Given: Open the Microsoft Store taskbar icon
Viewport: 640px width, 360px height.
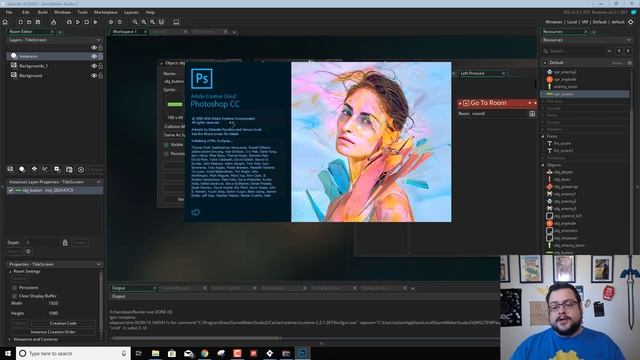Looking at the screenshot, I should coord(172,353).
